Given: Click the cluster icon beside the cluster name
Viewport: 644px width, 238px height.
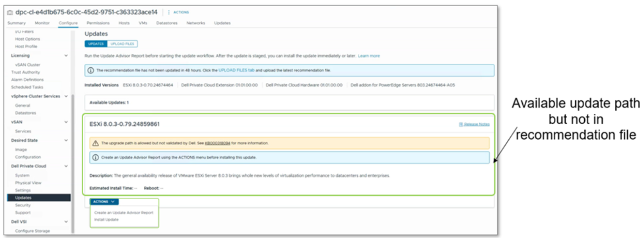Looking at the screenshot, I should [x=10, y=12].
